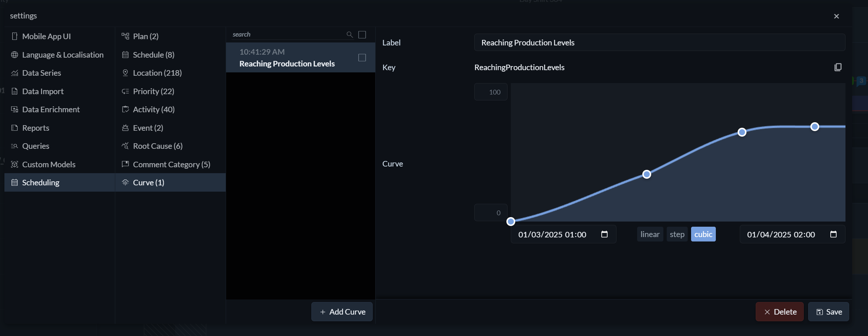Edit the curve maximum value 100 field
The height and width of the screenshot is (336, 868).
coord(491,92)
